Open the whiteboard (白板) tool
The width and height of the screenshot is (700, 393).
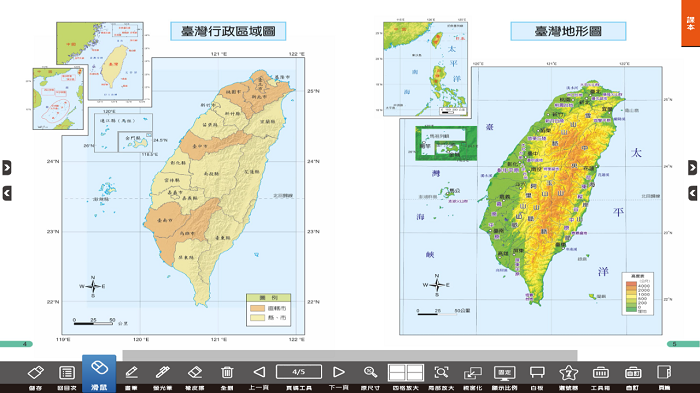[537, 372]
